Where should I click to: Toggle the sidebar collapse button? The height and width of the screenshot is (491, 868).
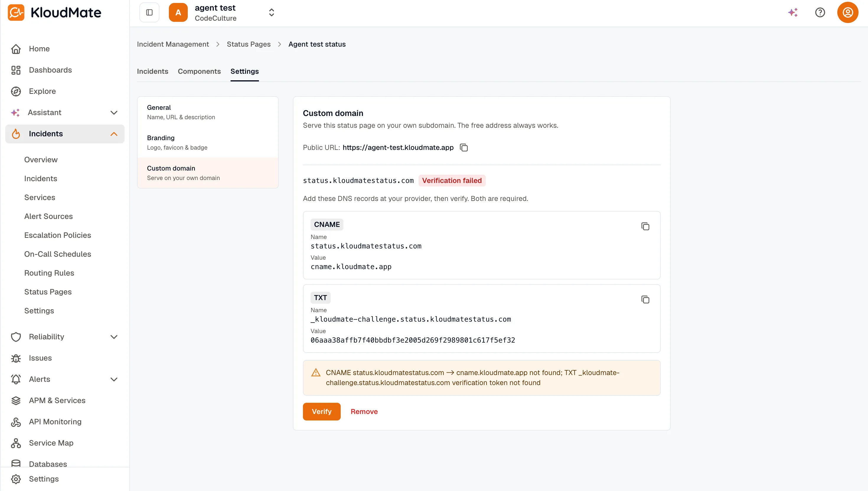pyautogui.click(x=149, y=12)
